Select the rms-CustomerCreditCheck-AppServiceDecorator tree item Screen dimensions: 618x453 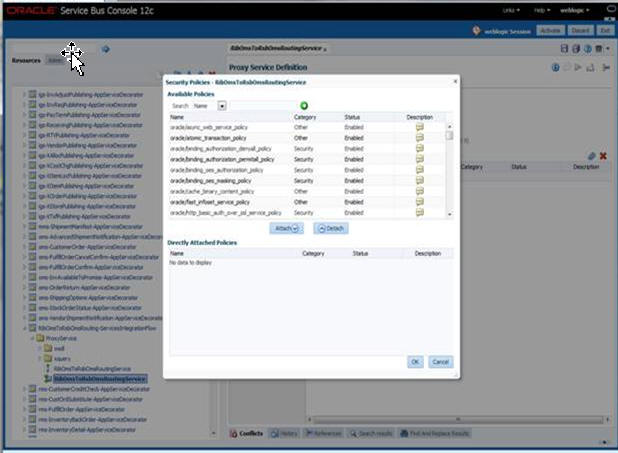(94, 389)
